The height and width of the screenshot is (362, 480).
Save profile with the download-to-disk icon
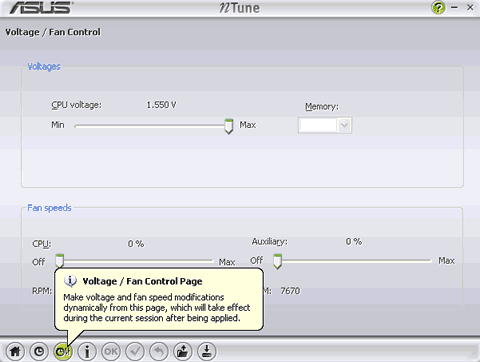click(207, 351)
